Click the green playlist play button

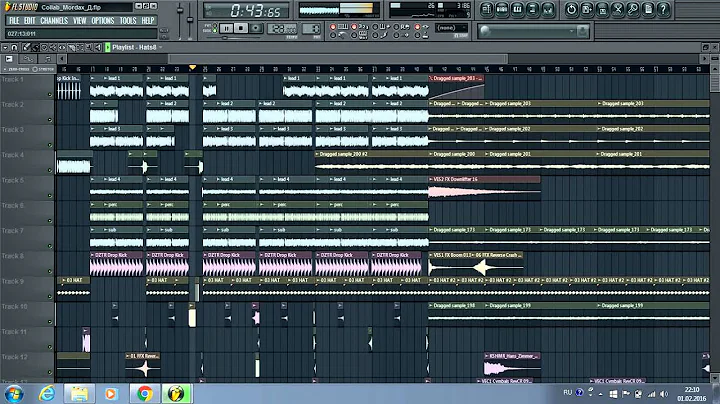[x=107, y=47]
